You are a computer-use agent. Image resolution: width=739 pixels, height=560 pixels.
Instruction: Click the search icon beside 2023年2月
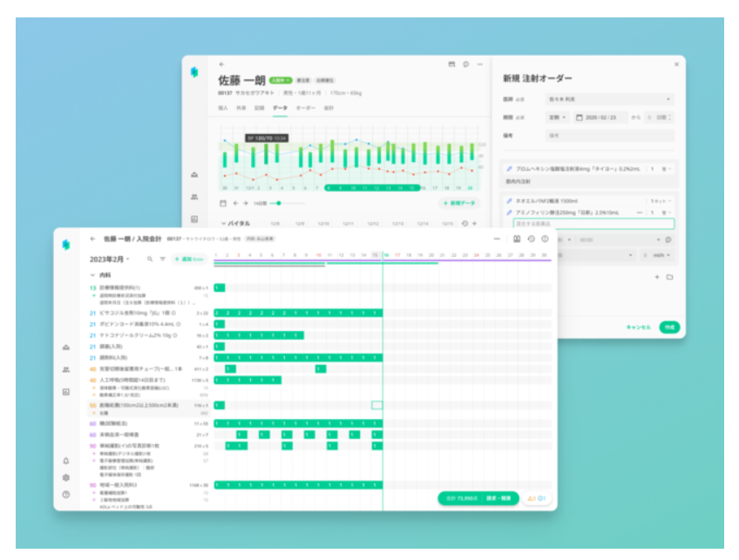point(150,259)
